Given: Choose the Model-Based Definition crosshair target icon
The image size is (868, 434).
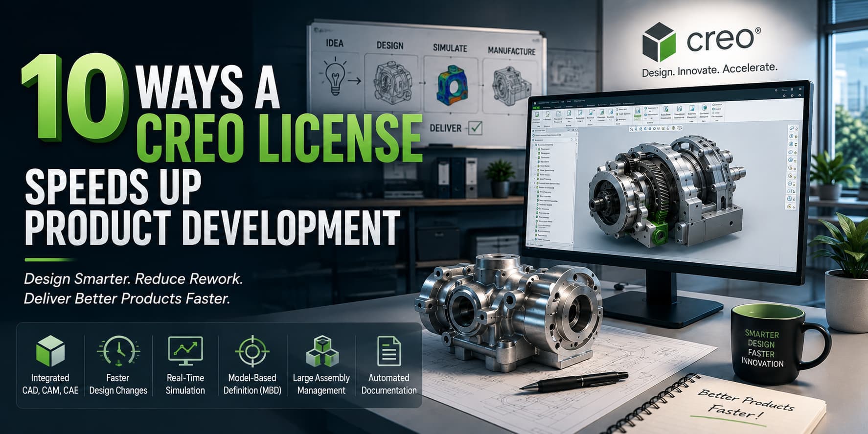Looking at the screenshot, I should (252, 351).
